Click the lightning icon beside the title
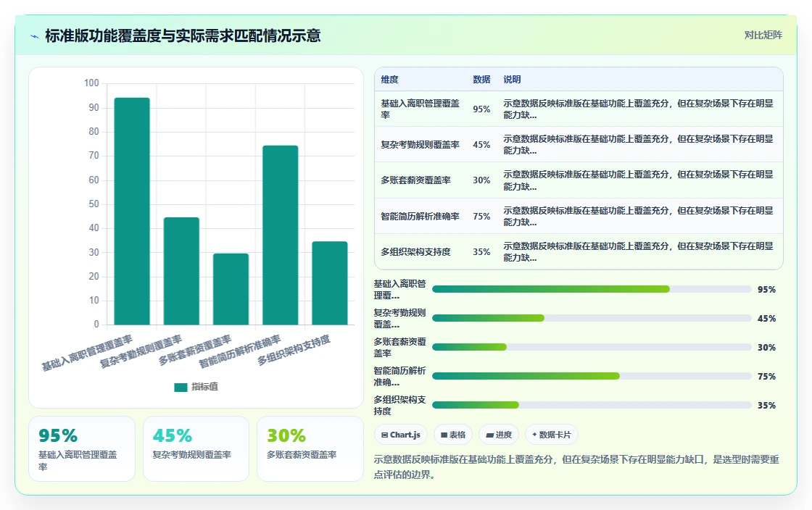 (x=35, y=36)
